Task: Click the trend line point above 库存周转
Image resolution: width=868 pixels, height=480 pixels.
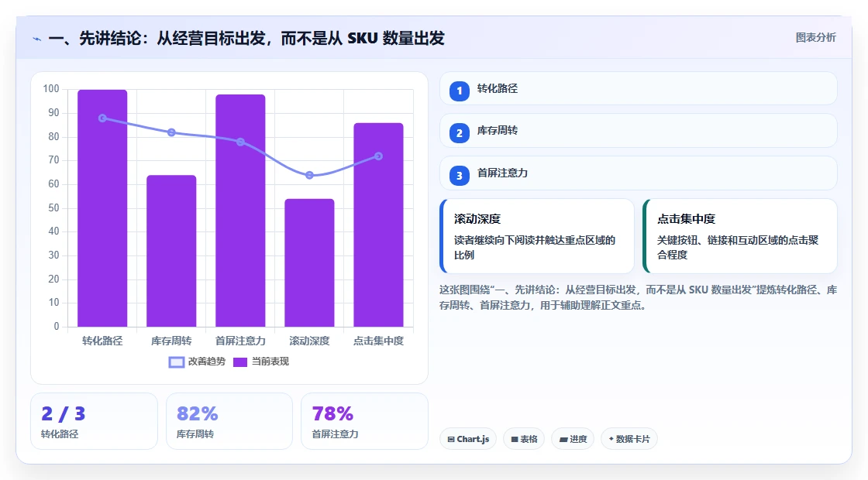Action: click(171, 132)
